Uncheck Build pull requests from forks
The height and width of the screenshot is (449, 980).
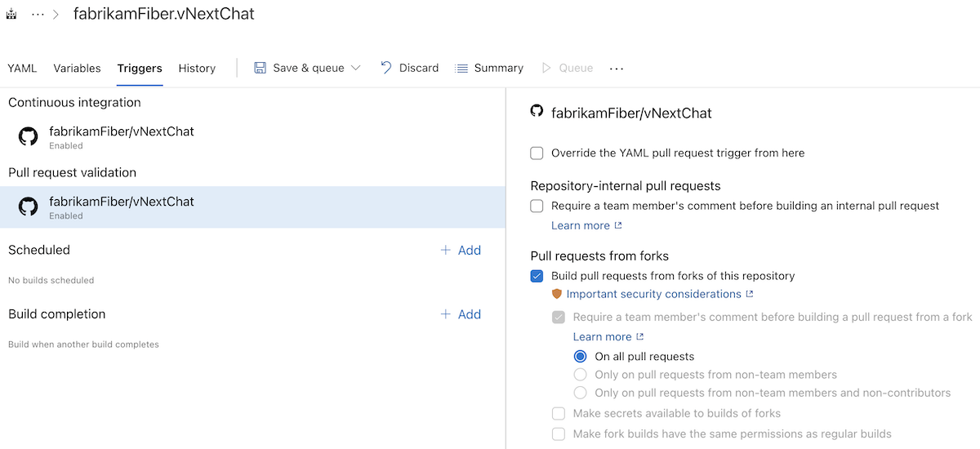click(537, 276)
